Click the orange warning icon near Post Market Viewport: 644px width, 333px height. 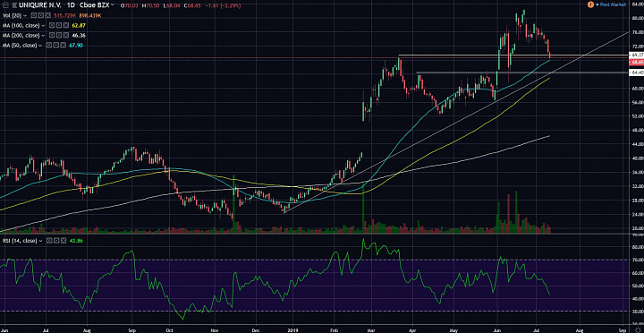click(590, 4)
